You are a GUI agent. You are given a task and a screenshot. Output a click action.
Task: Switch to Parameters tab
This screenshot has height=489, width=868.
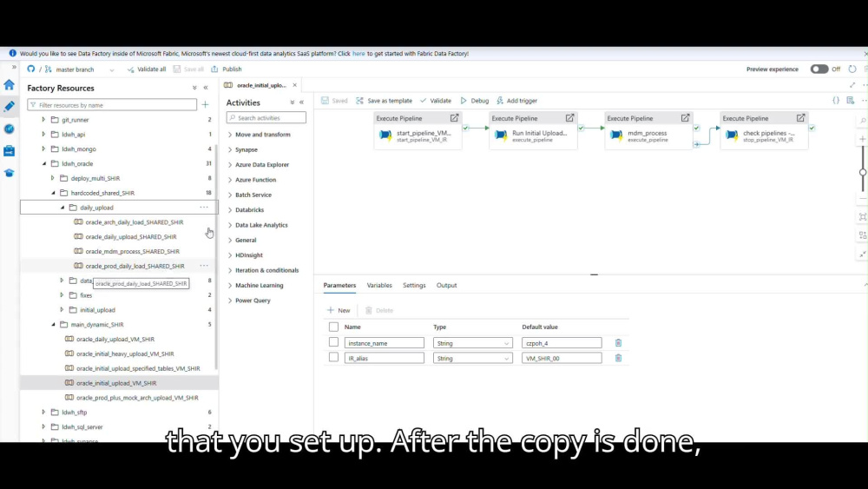[339, 285]
